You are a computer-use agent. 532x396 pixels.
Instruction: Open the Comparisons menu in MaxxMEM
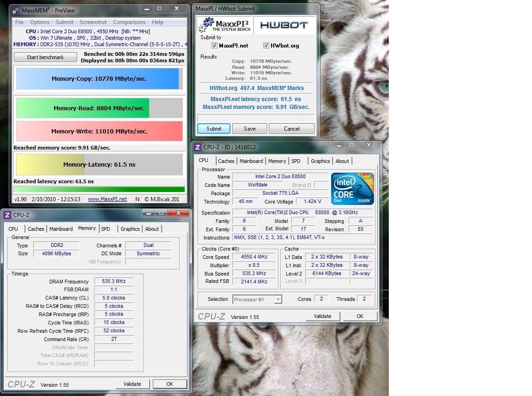(x=129, y=22)
